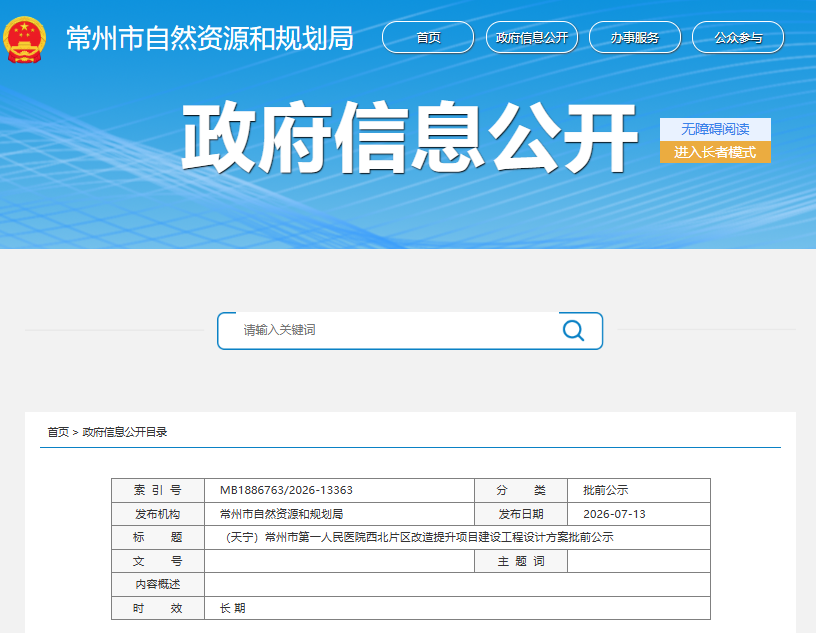This screenshot has height=633, width=816.
Task: Select the title text about 常州市第一人民医院
Action: (419, 537)
